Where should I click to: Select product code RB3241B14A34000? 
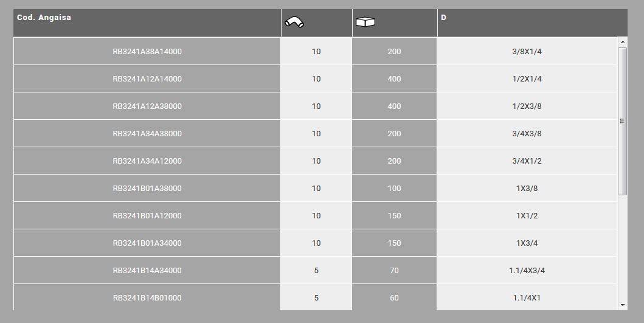147,271
